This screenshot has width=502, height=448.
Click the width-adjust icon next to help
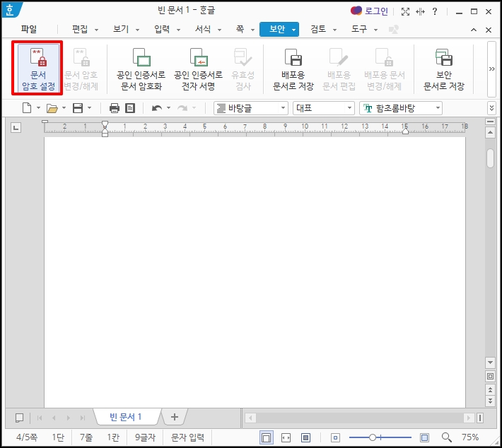(420, 12)
